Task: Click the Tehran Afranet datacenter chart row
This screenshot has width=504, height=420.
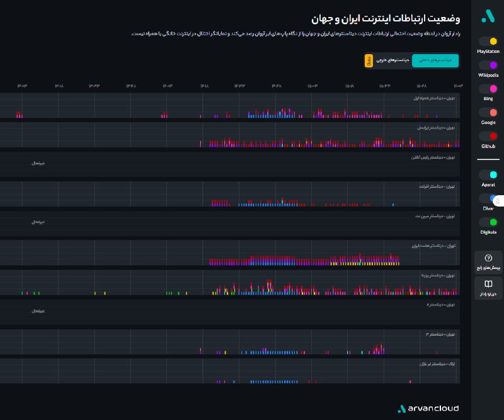Action: (230, 195)
